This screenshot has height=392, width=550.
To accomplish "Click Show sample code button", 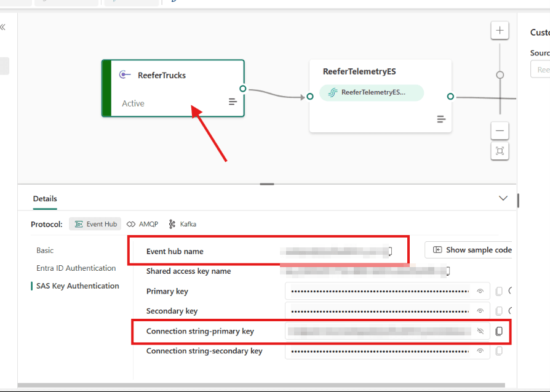I will (x=469, y=250).
